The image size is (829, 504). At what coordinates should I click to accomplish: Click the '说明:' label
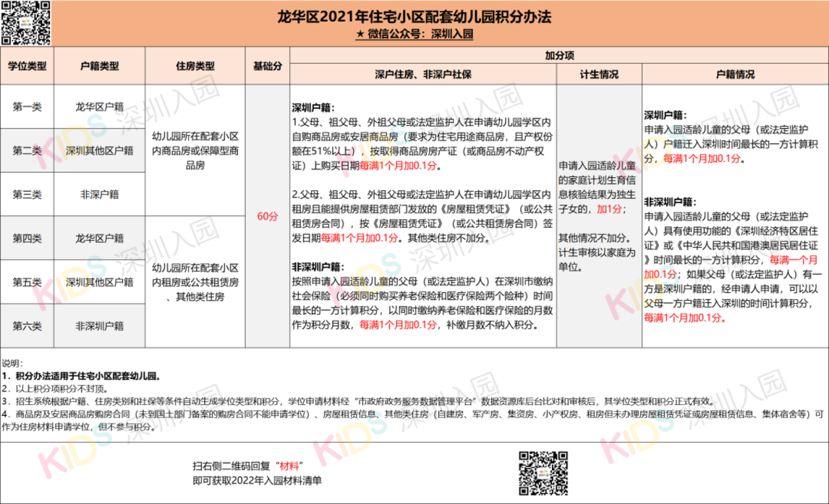click(x=12, y=364)
